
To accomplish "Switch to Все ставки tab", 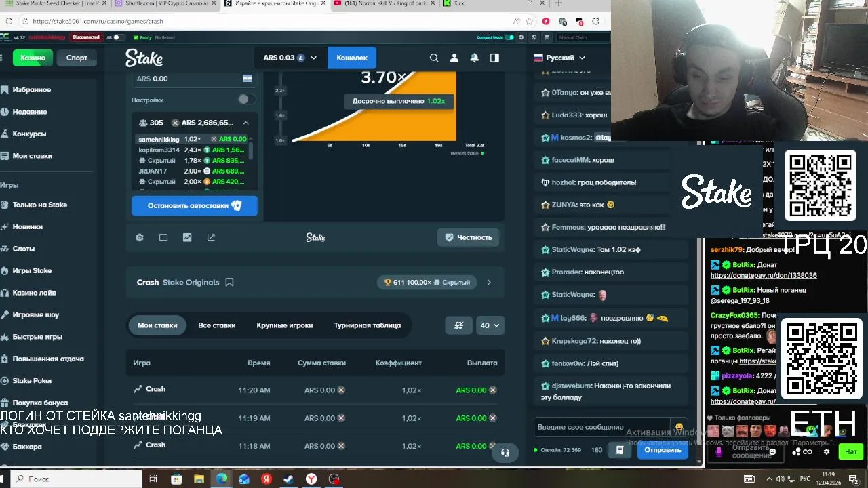I will coord(217,325).
